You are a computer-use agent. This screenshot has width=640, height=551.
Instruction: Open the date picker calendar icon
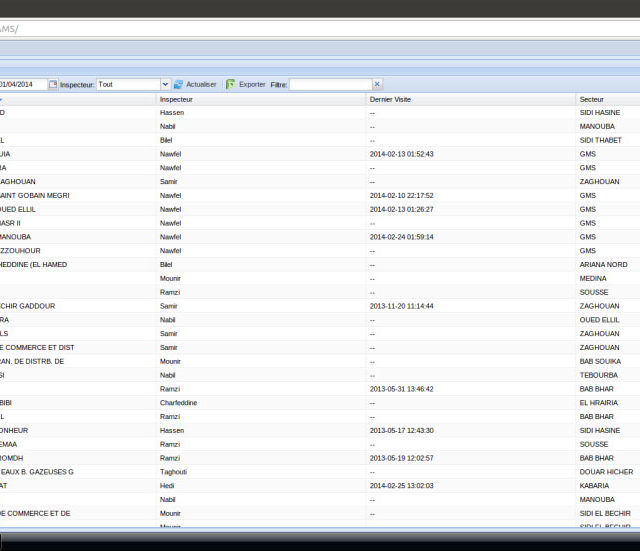tap(53, 85)
